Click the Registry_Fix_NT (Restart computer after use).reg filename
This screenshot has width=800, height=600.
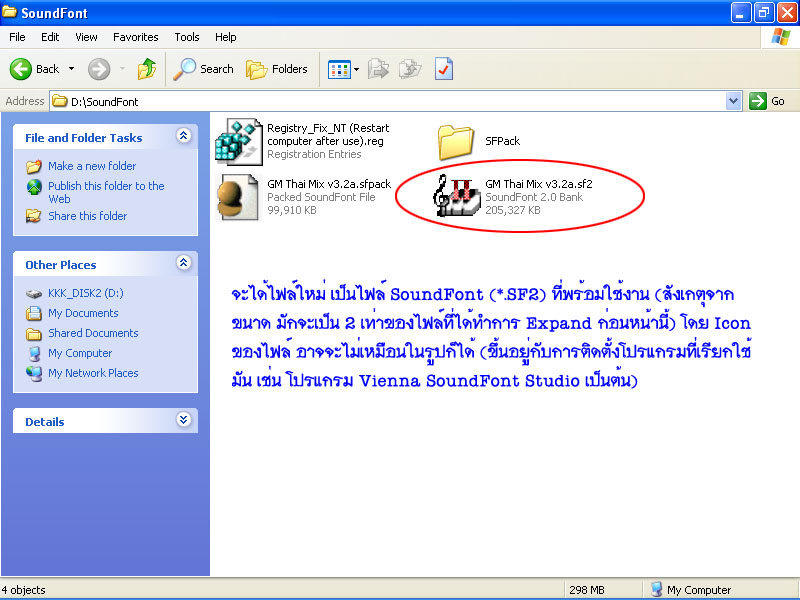(328, 135)
